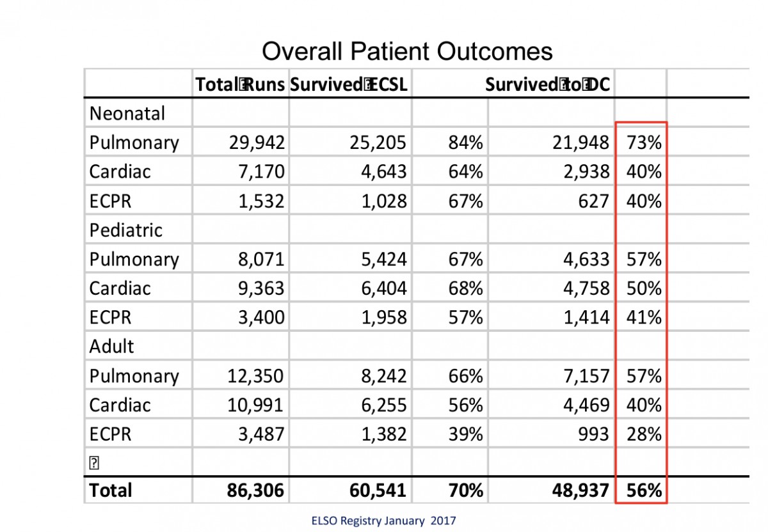
Task: Select the Total row label
Action: (111, 490)
